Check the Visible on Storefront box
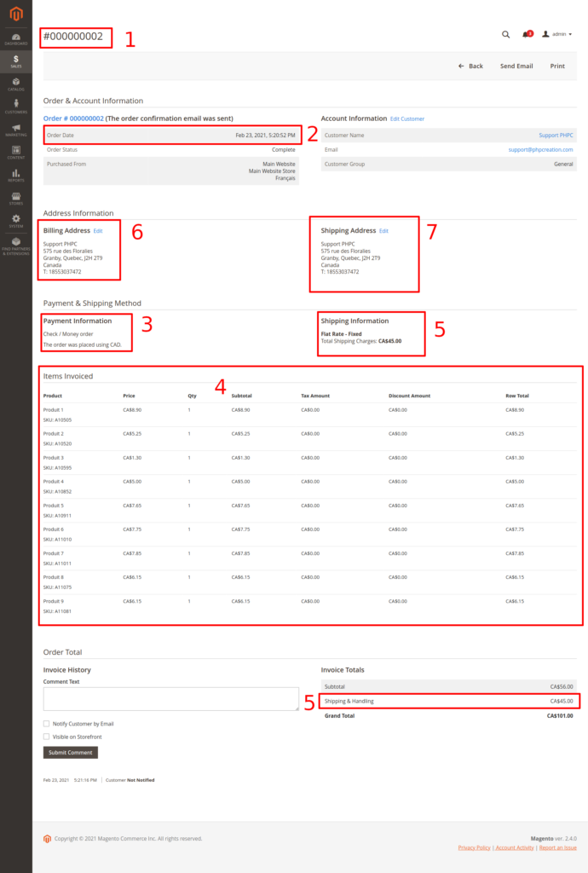 (x=46, y=737)
